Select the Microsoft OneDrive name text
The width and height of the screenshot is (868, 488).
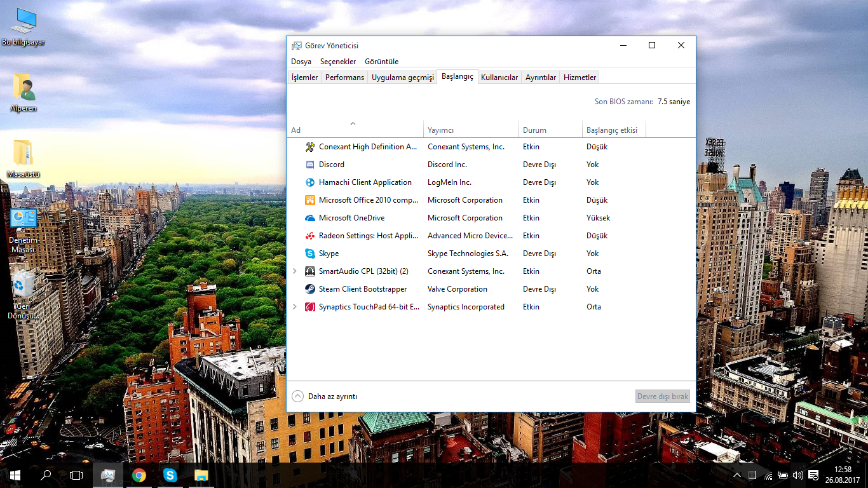(x=351, y=218)
